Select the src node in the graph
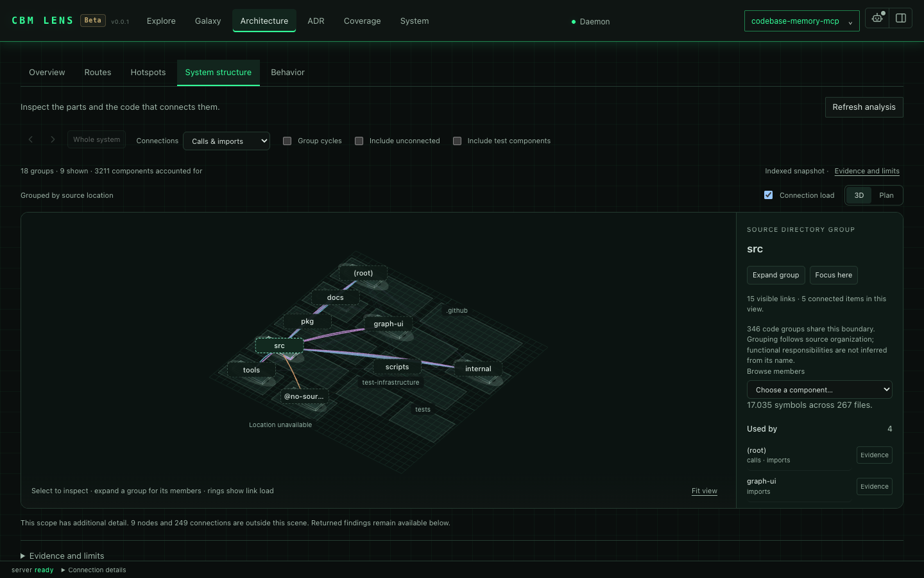The width and height of the screenshot is (924, 578). coord(279,346)
